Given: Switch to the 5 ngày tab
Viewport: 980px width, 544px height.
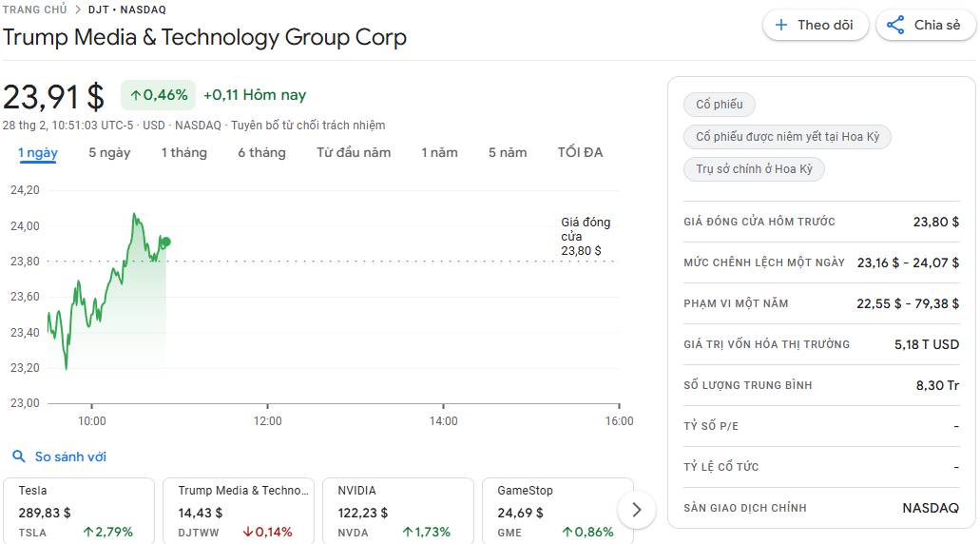Looking at the screenshot, I should click(x=109, y=152).
